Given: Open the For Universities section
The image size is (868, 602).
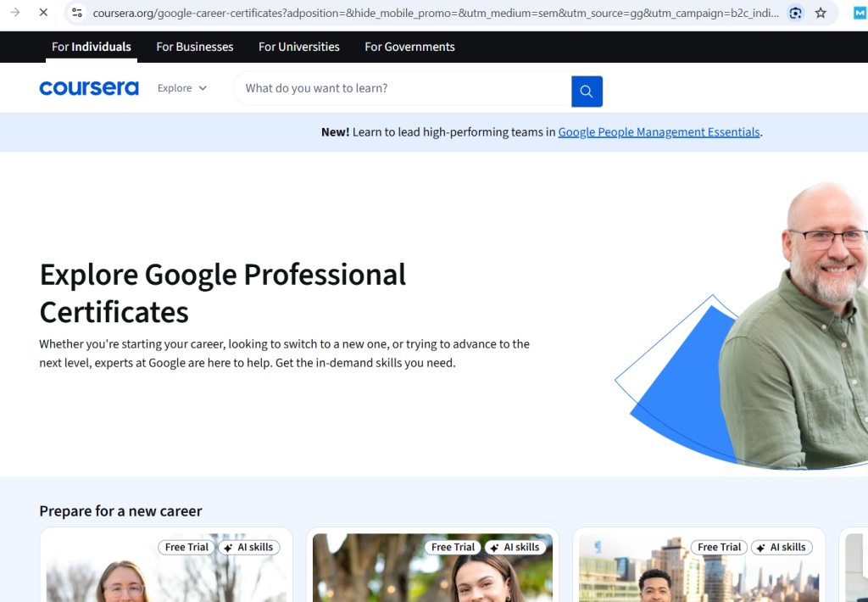Looking at the screenshot, I should pyautogui.click(x=298, y=47).
